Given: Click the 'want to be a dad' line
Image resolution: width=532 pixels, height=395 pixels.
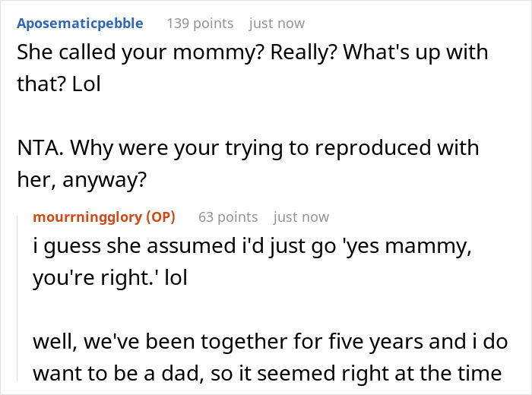Looking at the screenshot, I should tap(266, 372).
